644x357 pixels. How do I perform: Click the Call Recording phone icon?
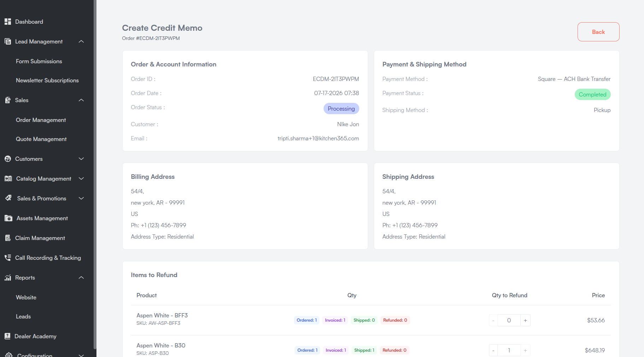point(8,258)
